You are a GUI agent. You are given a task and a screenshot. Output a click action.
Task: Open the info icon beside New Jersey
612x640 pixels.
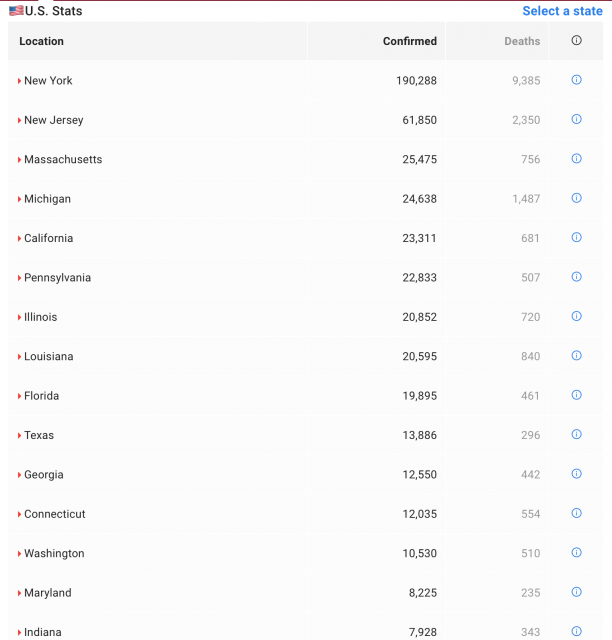(x=576, y=119)
